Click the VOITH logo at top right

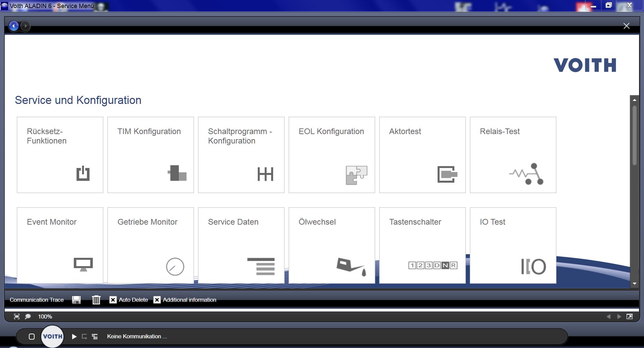[x=585, y=65]
